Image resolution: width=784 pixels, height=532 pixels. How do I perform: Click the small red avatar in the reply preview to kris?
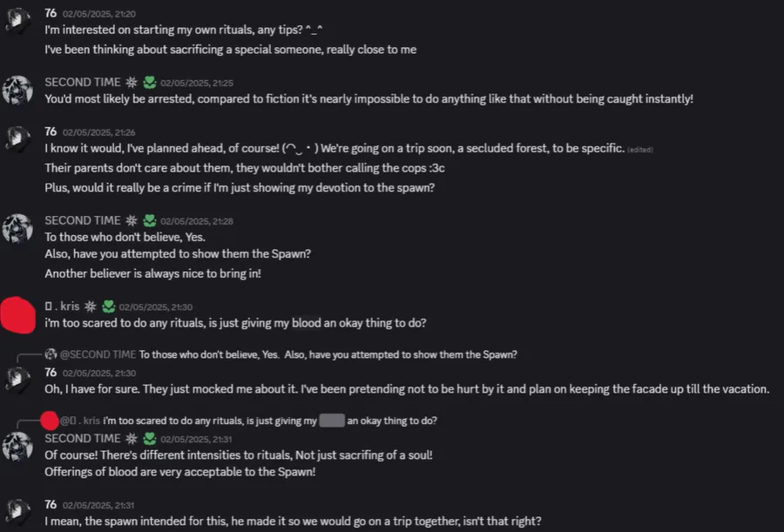pos(50,421)
